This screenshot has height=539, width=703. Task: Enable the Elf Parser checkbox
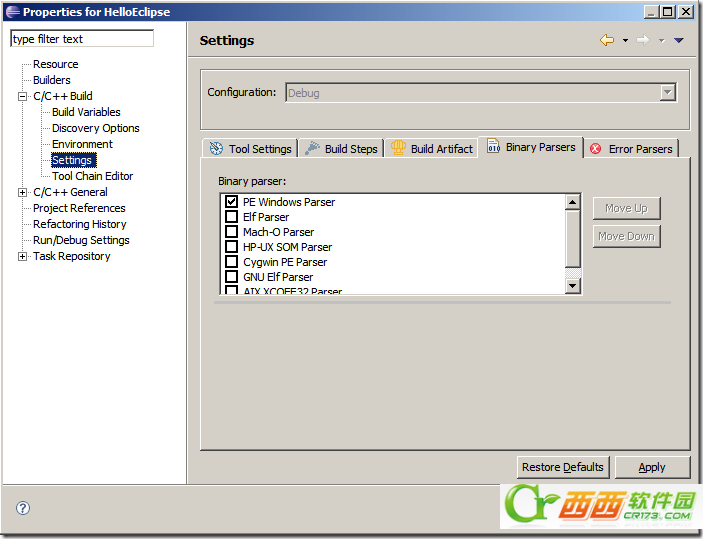(x=231, y=217)
